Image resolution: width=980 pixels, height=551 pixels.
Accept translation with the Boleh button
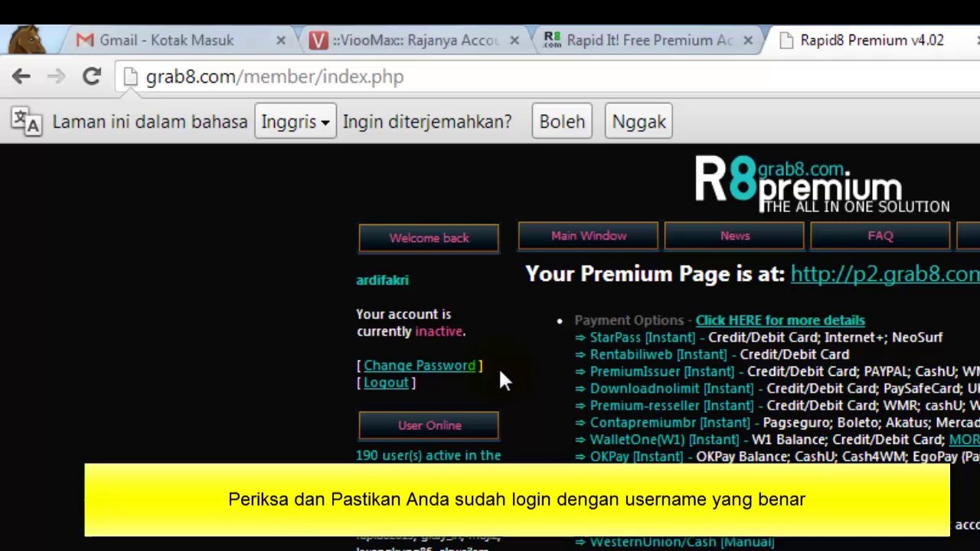click(562, 122)
